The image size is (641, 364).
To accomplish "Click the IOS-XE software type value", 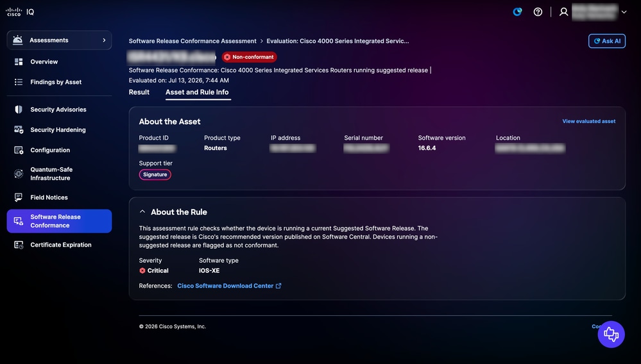I will coord(209,270).
